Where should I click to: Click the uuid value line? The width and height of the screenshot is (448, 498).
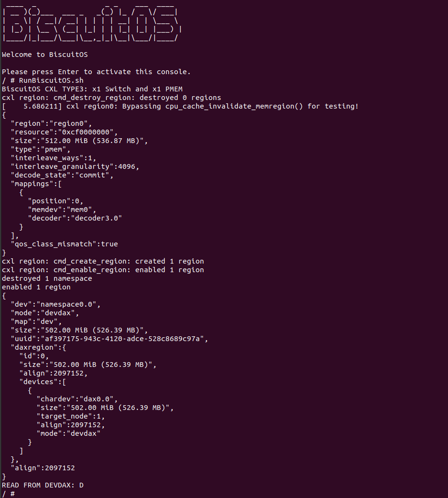(109, 339)
